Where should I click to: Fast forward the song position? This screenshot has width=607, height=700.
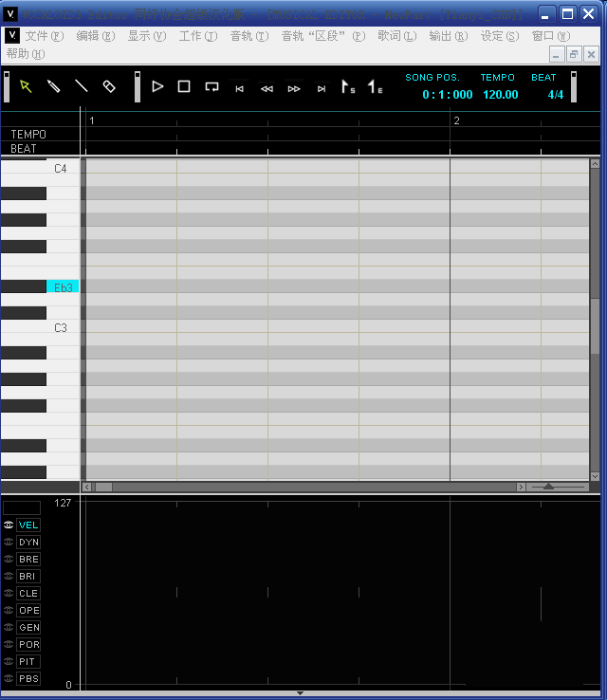(x=294, y=89)
